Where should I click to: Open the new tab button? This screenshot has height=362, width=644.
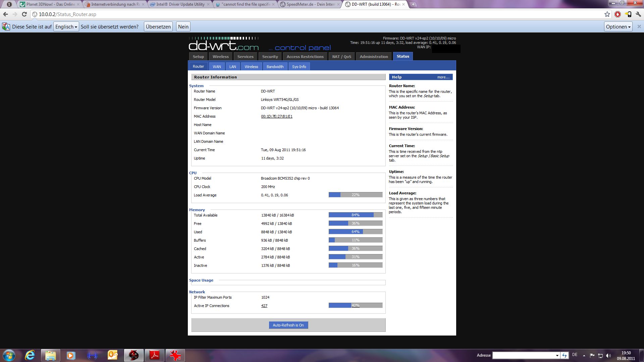[x=413, y=4]
